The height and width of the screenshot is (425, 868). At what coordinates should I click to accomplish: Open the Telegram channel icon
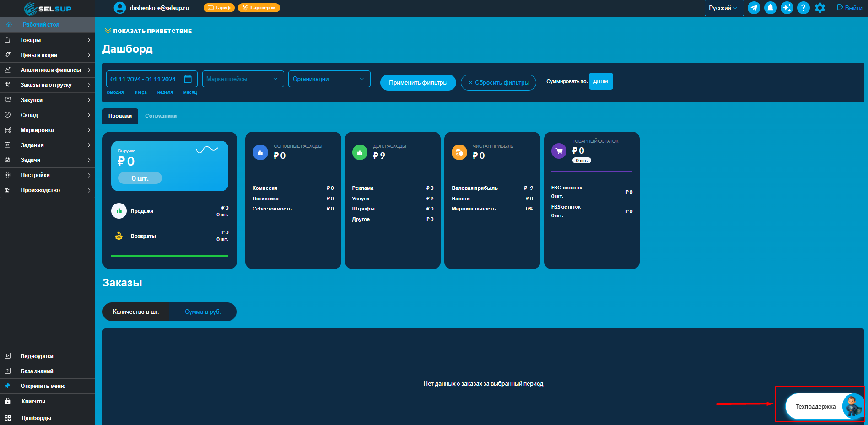tap(754, 8)
